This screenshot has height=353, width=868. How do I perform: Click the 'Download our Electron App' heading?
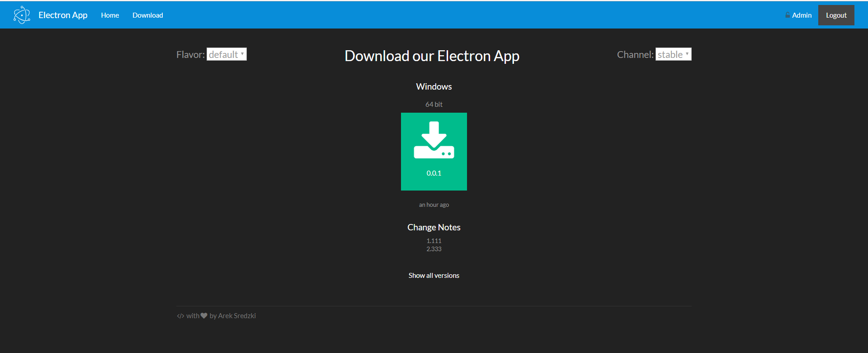(x=432, y=56)
